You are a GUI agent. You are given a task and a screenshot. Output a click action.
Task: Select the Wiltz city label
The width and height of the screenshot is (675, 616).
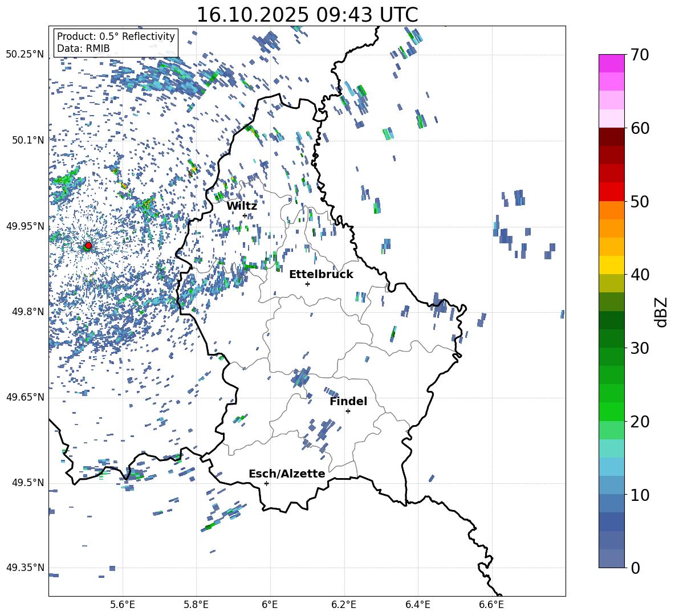[x=242, y=206]
